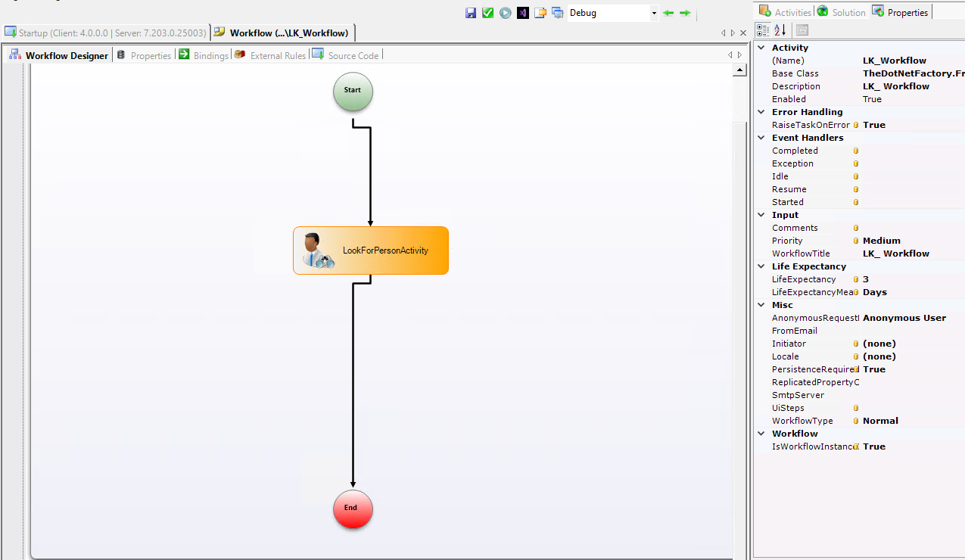Select the LookForPersonActivity node
Screen dimensions: 965x560
coord(371,250)
